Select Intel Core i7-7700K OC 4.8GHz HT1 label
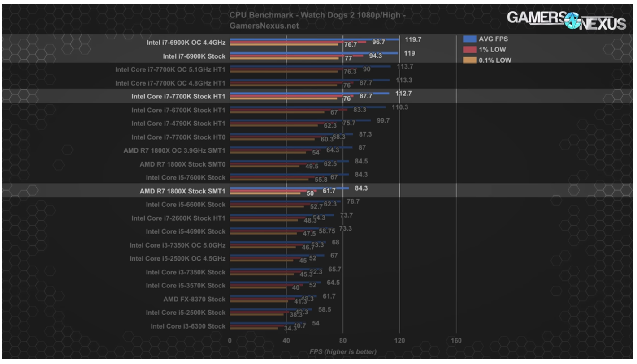The width and height of the screenshot is (637, 364). [x=170, y=83]
